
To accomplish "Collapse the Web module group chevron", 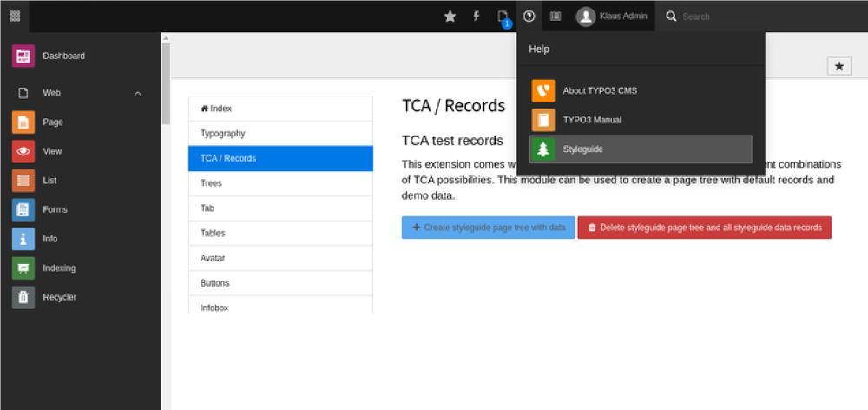I will point(138,94).
